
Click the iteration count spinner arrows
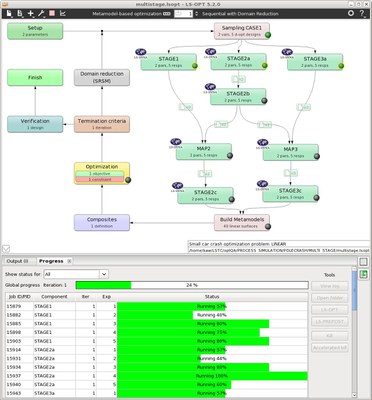(196, 14)
